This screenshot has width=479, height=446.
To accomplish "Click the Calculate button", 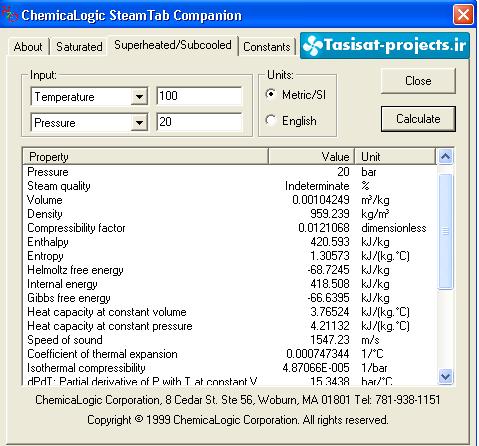I will [x=418, y=119].
